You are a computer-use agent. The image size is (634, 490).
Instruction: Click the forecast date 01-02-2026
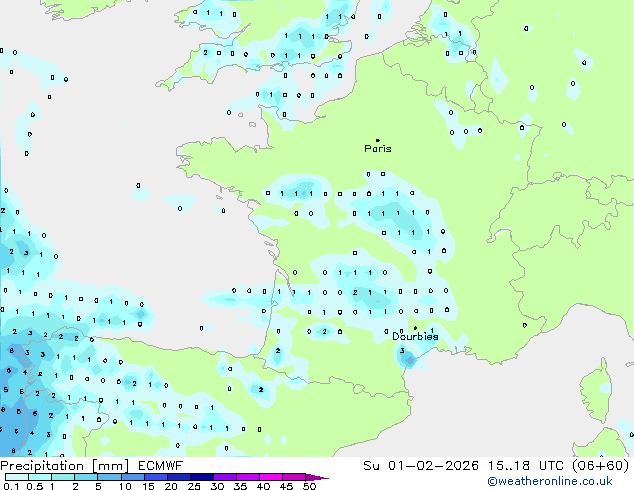click(x=433, y=466)
